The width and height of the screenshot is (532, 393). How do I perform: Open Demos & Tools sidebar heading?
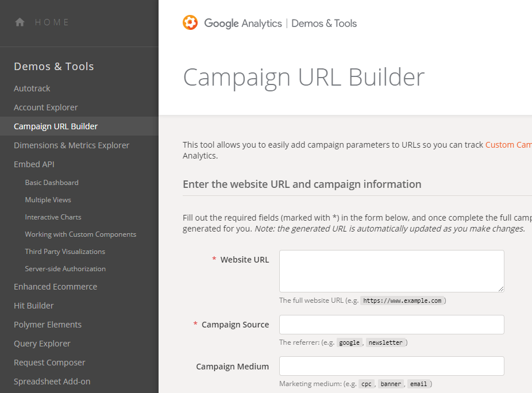(53, 66)
